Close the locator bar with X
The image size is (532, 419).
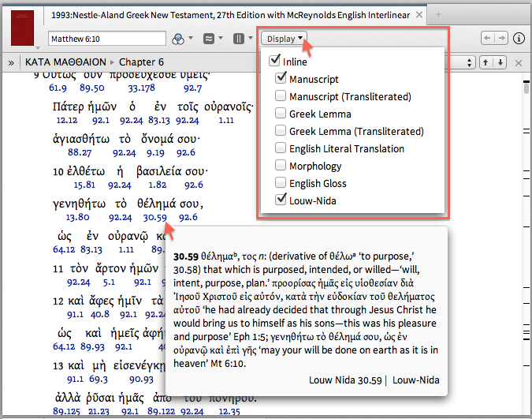(519, 63)
